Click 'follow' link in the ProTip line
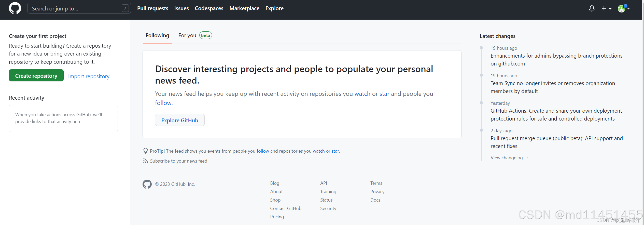 pyautogui.click(x=263, y=151)
